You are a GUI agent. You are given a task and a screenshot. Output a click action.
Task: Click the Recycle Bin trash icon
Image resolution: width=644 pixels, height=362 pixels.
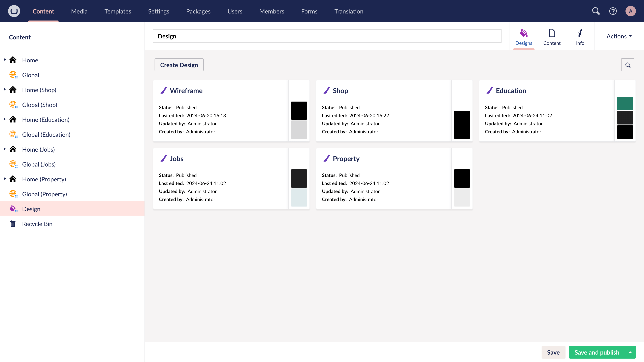coord(13,223)
